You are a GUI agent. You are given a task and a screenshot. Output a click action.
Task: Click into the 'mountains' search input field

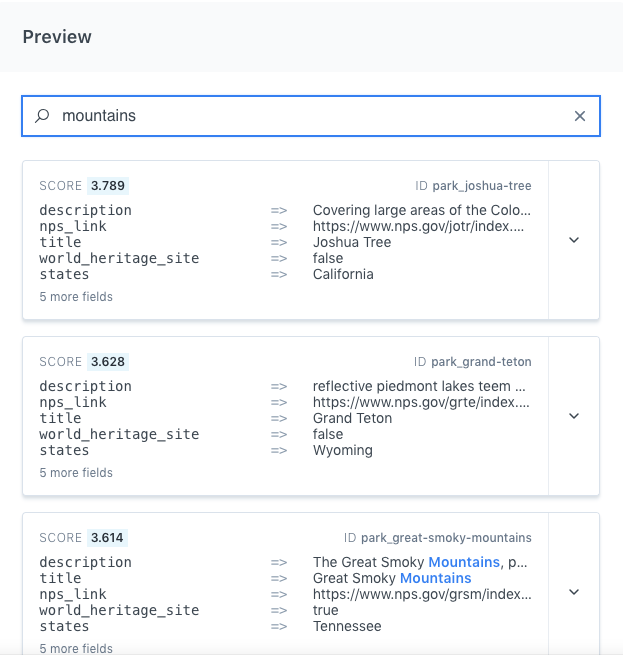(300, 116)
